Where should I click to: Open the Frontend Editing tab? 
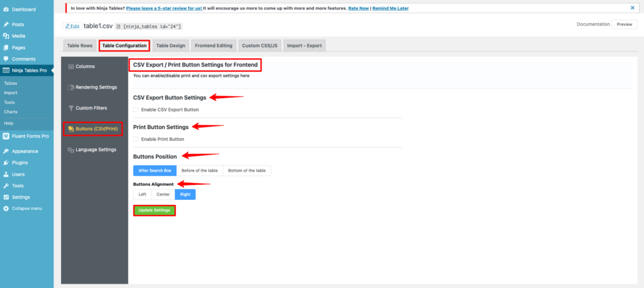(214, 46)
